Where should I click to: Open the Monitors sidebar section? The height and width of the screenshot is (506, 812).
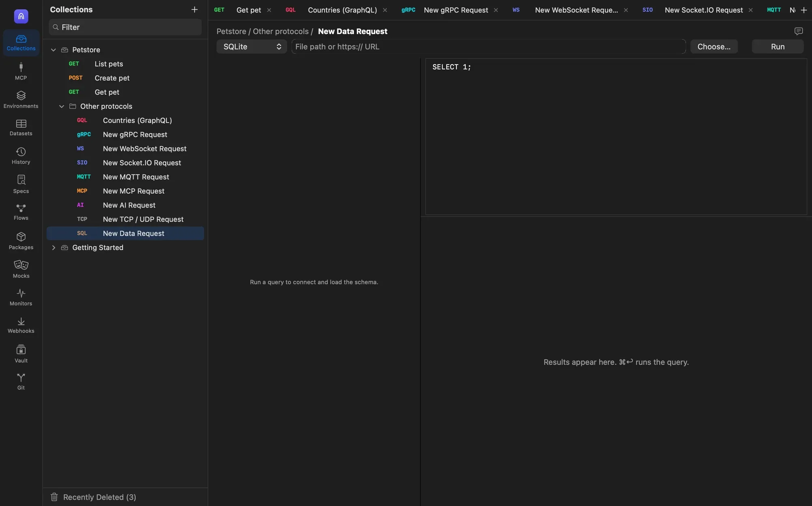click(x=21, y=297)
